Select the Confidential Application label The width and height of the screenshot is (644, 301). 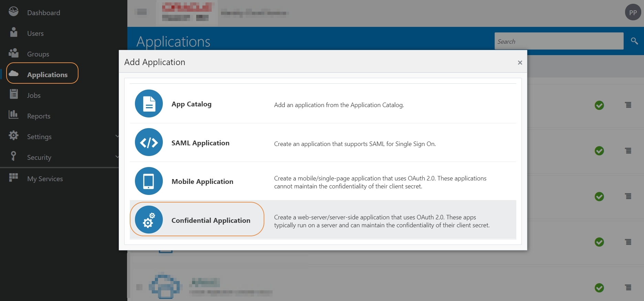[x=211, y=220]
